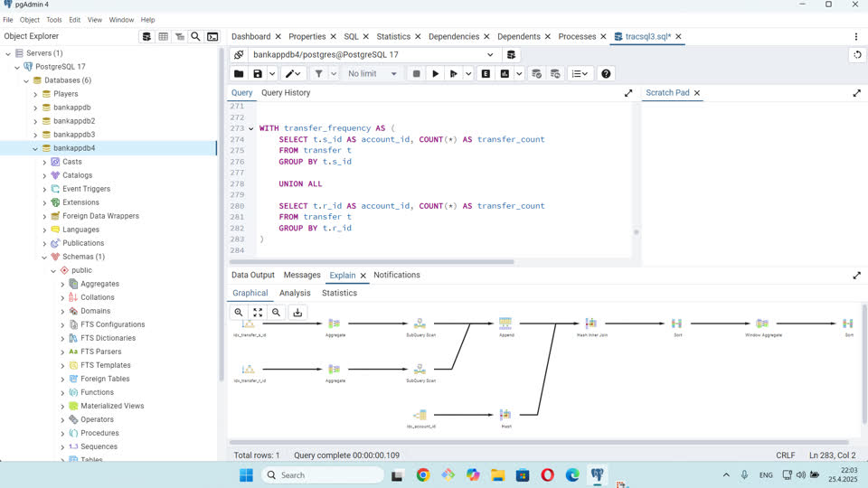The width and height of the screenshot is (868, 488).
Task: Zoom in on the explain plan
Action: point(239,312)
